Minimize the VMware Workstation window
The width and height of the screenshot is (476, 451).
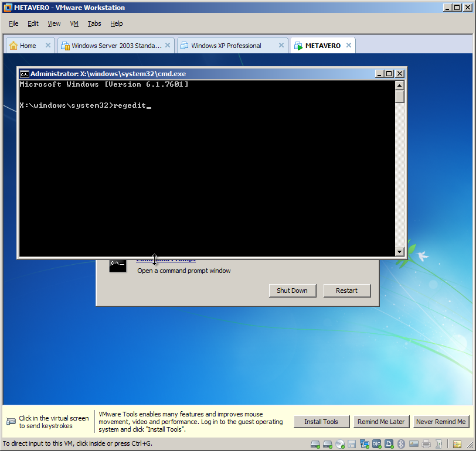pyautogui.click(x=447, y=8)
